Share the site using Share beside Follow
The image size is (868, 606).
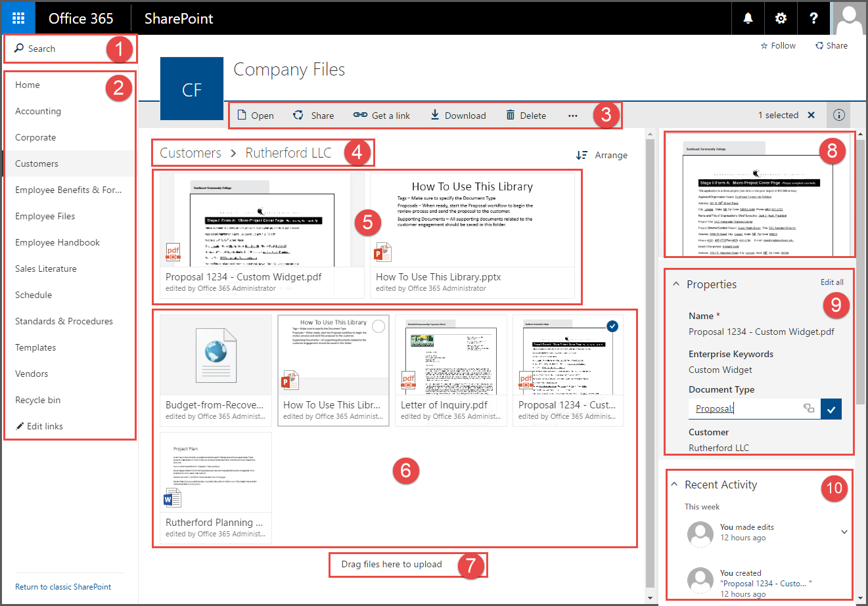coord(831,46)
